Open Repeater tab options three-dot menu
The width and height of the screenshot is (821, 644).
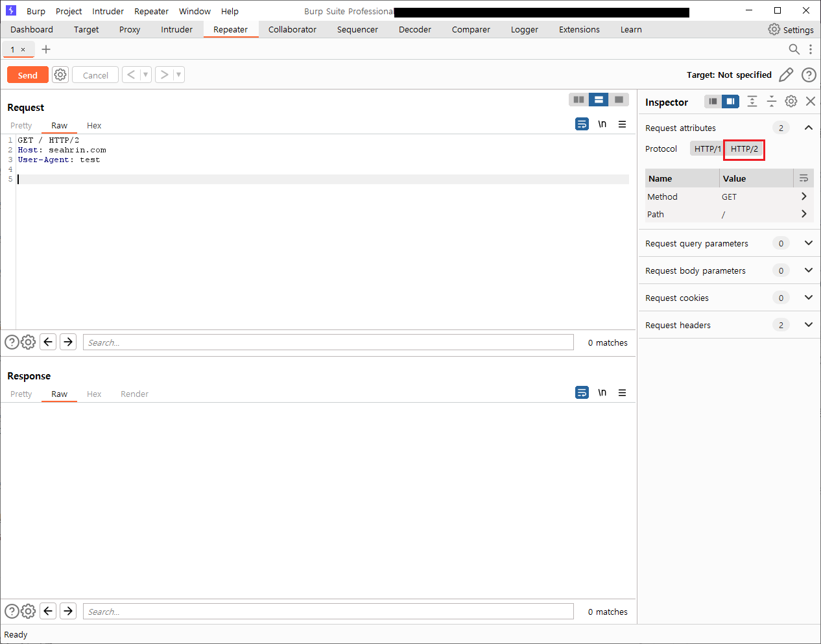810,49
